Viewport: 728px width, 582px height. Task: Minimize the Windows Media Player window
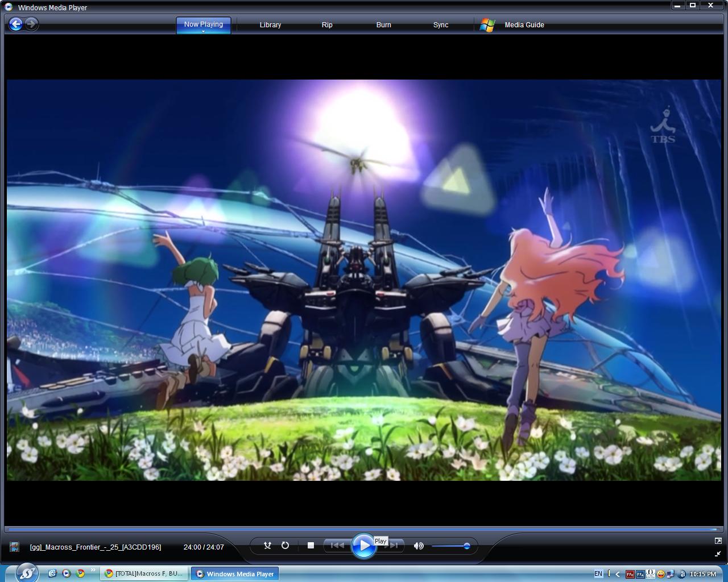click(678, 5)
